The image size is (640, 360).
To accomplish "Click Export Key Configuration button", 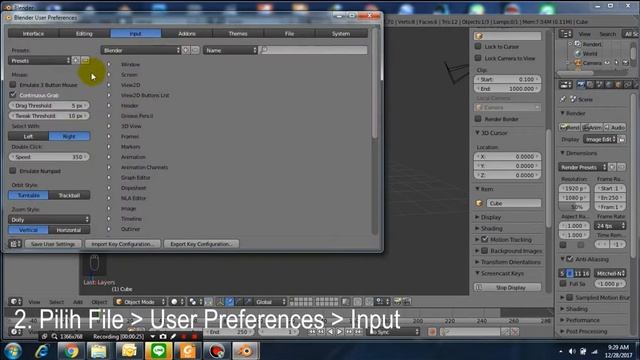I will coord(202,244).
